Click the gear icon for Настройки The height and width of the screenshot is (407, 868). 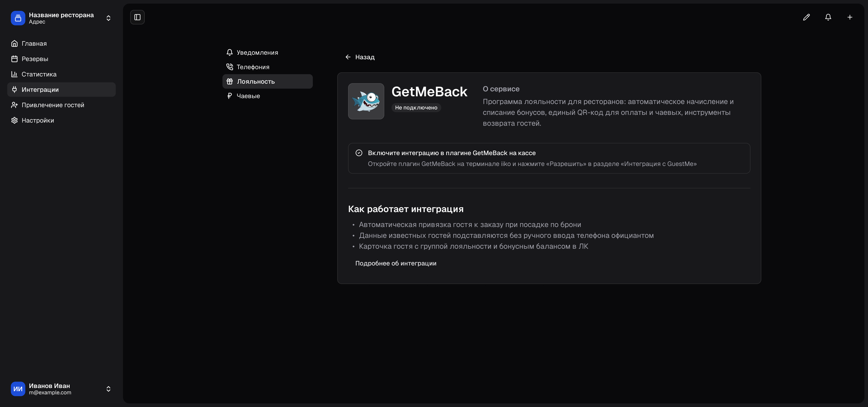click(14, 120)
